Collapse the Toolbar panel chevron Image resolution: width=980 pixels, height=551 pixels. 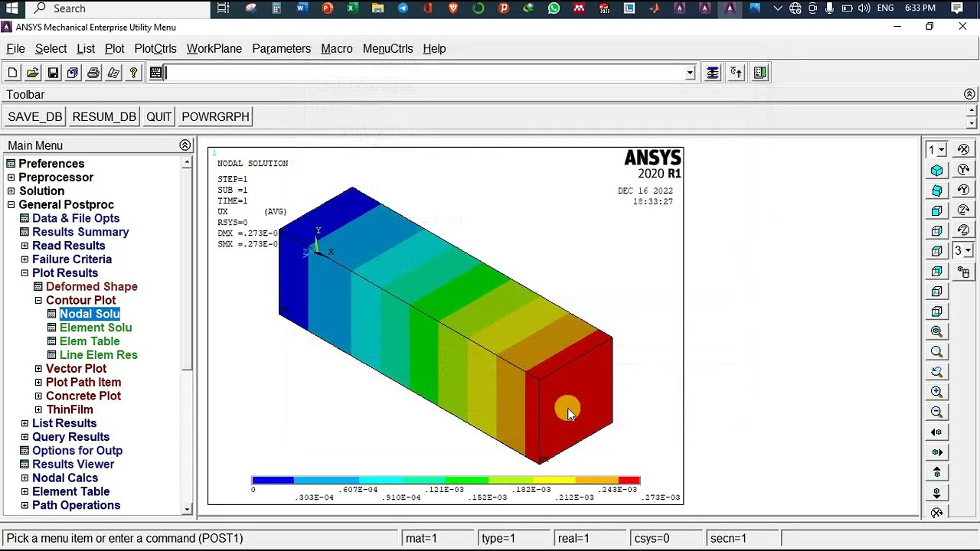click(x=969, y=94)
